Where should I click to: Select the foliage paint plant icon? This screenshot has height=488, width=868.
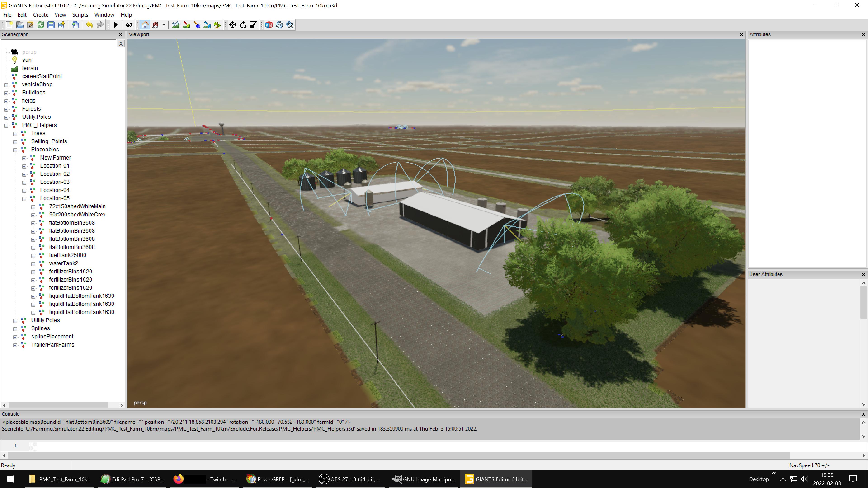pos(217,25)
